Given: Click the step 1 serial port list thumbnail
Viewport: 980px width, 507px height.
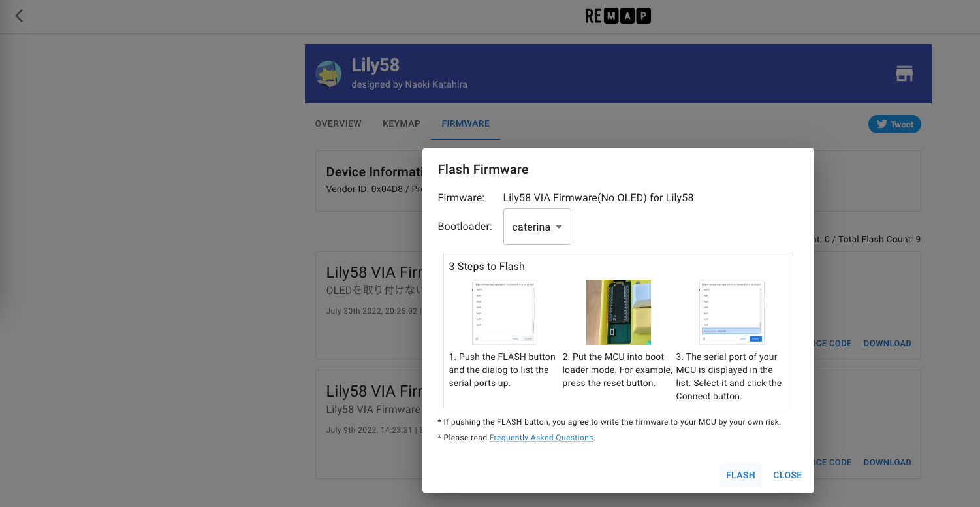Looking at the screenshot, I should (x=504, y=312).
